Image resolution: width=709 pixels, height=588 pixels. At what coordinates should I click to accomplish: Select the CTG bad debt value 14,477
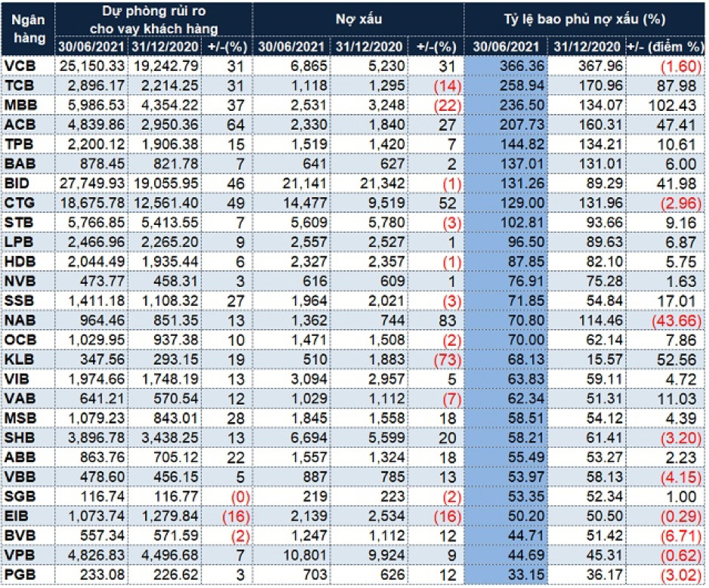301,204
